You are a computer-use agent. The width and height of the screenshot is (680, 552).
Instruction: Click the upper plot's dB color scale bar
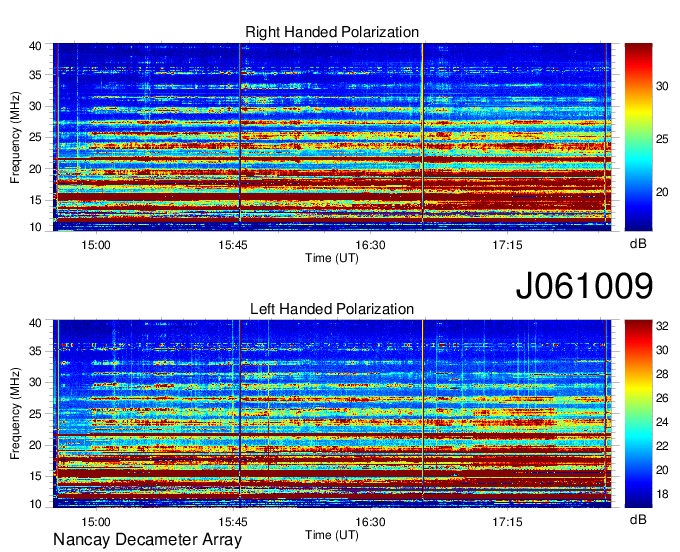[638, 137]
